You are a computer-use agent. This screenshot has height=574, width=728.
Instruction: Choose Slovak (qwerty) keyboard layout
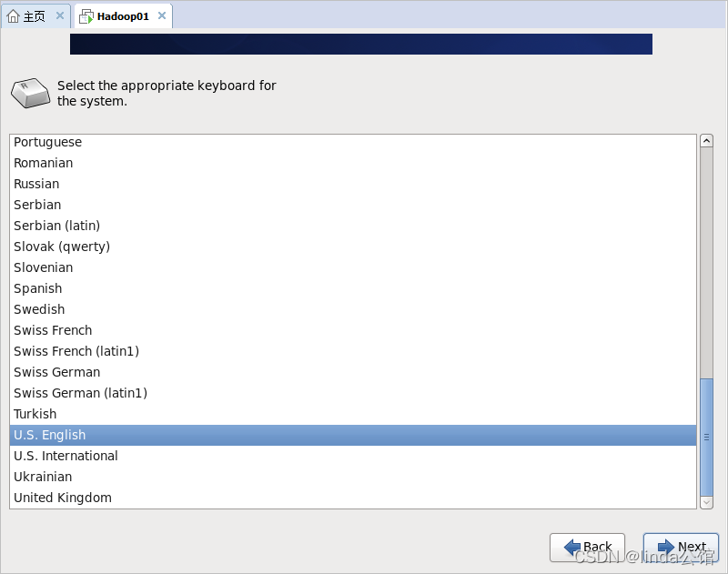point(62,247)
